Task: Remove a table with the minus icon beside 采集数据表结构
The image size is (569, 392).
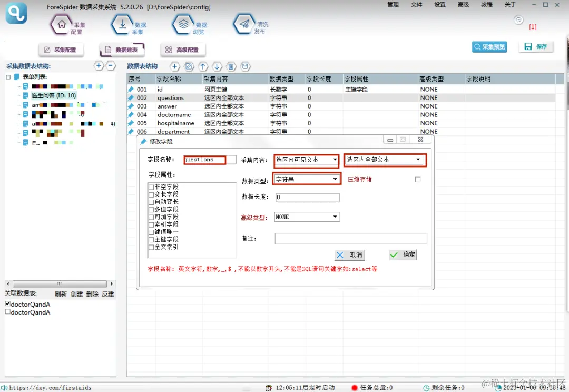Action: tap(111, 66)
